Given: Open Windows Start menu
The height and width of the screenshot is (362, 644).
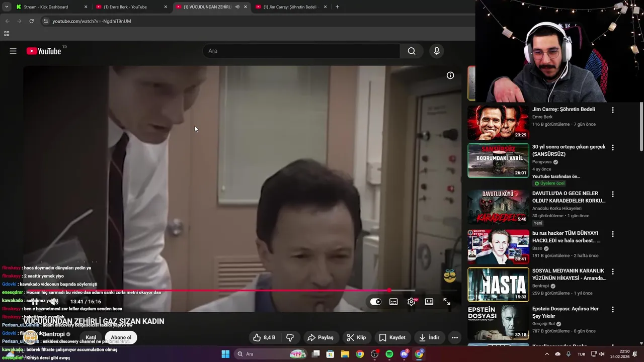Looking at the screenshot, I should pyautogui.click(x=225, y=354).
